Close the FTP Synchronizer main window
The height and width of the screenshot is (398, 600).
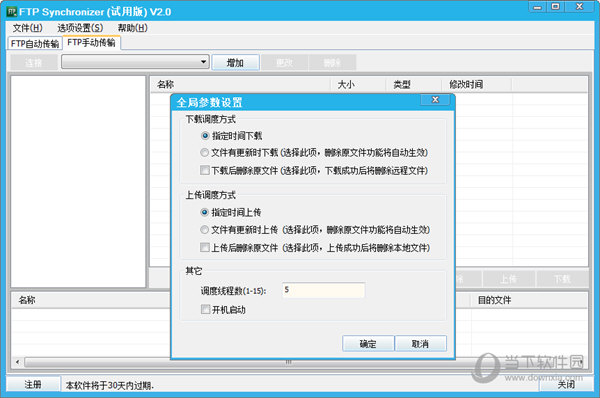coord(579,7)
